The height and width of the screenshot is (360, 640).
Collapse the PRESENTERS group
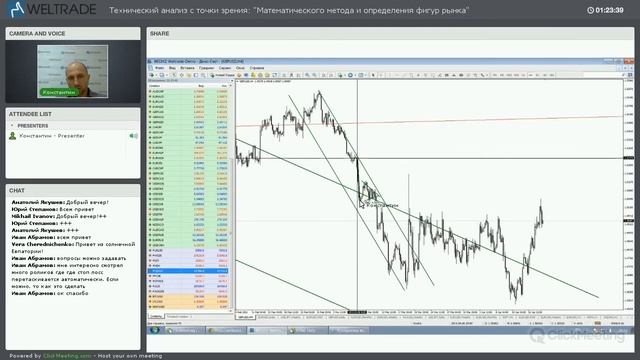[x=12, y=126]
